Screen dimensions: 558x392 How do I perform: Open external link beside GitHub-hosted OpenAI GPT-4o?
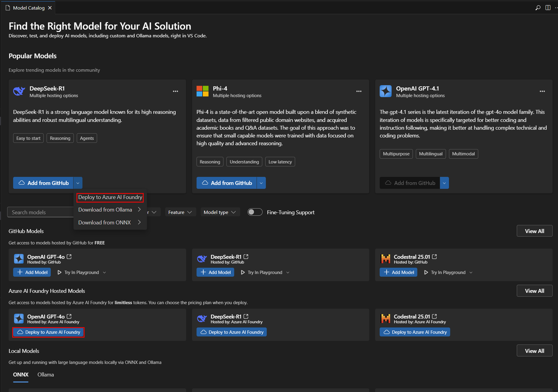[69, 256]
